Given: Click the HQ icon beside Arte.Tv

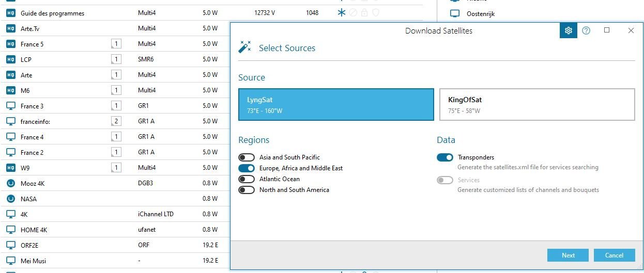Looking at the screenshot, I should (10, 28).
